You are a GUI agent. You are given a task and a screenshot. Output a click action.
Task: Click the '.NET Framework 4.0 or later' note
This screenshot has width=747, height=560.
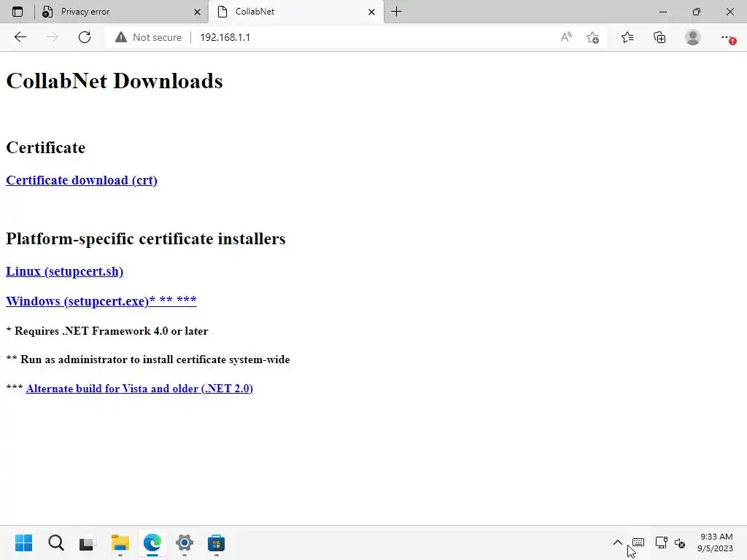(107, 331)
